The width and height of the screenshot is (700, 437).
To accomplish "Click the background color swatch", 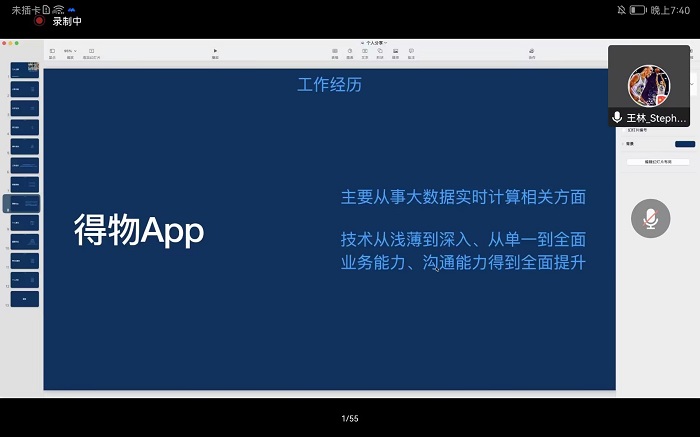I will [x=684, y=144].
